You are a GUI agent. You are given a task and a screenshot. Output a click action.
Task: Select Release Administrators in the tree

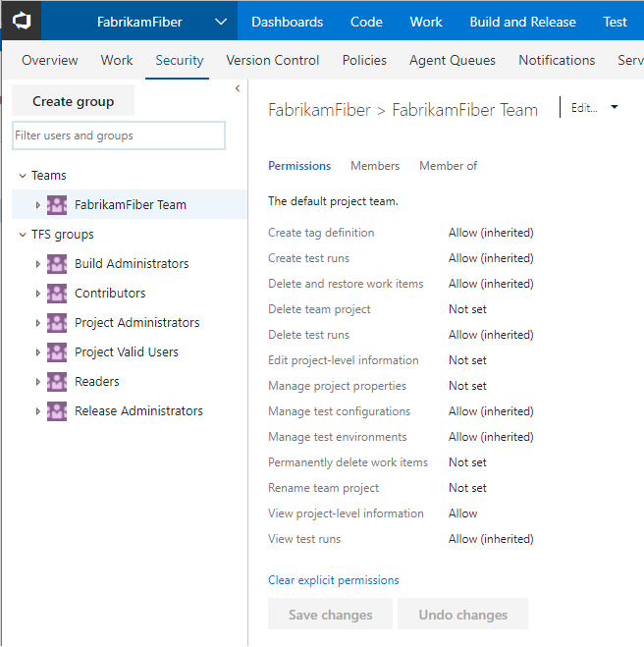(x=138, y=411)
